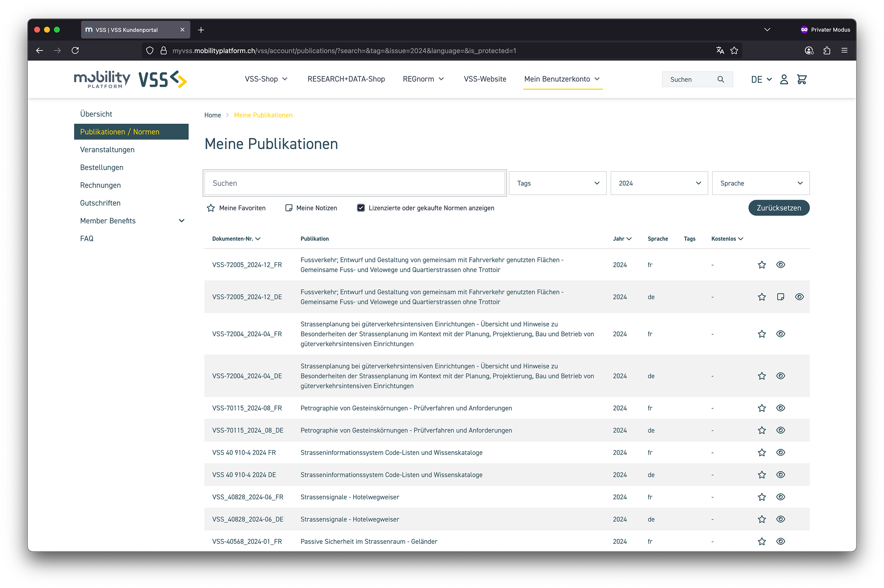884x588 pixels.
Task: Open FAQ in sidebar
Action: point(87,239)
